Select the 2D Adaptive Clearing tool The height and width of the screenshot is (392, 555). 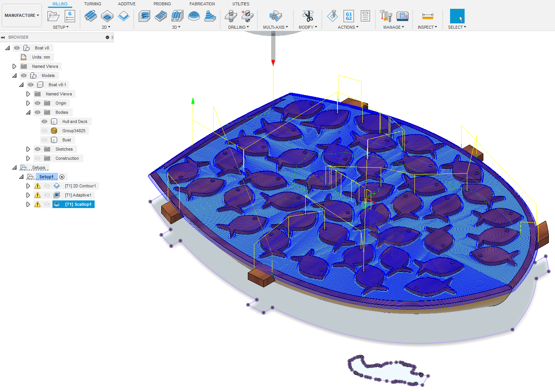click(x=91, y=16)
